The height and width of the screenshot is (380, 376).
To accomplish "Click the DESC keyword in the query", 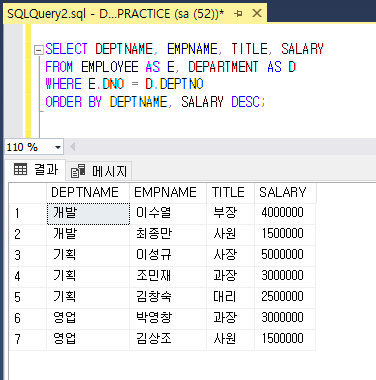I will pos(245,102).
